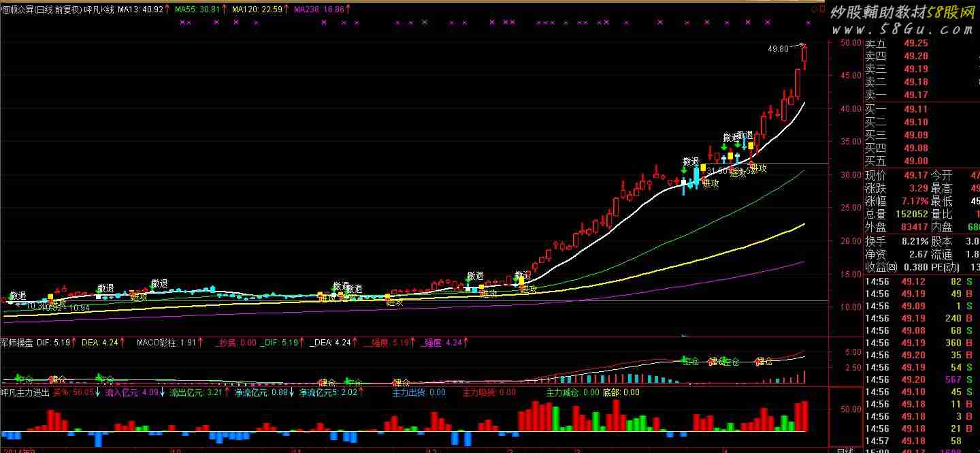Select the trade row with volume 360 B
Viewport: 980px width, 453px height.
pos(922,343)
